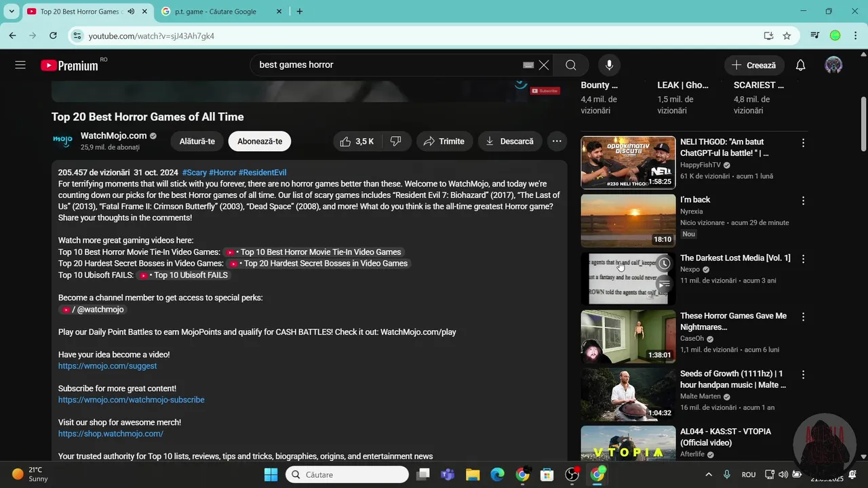Open shop.watchmojo.com link
This screenshot has width=868, height=488.
[111, 434]
